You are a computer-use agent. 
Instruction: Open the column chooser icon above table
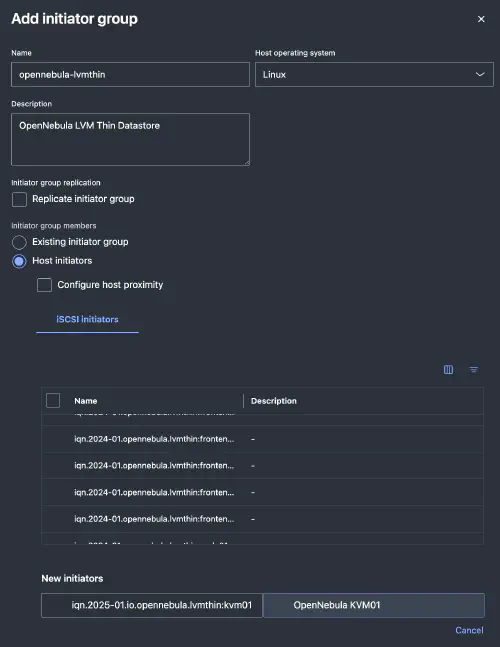point(448,369)
